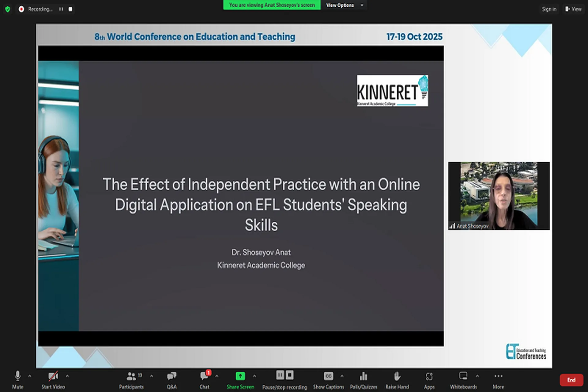Select Anat Shoseyov's video thumbnail
The width and height of the screenshot is (588, 392).
click(499, 196)
